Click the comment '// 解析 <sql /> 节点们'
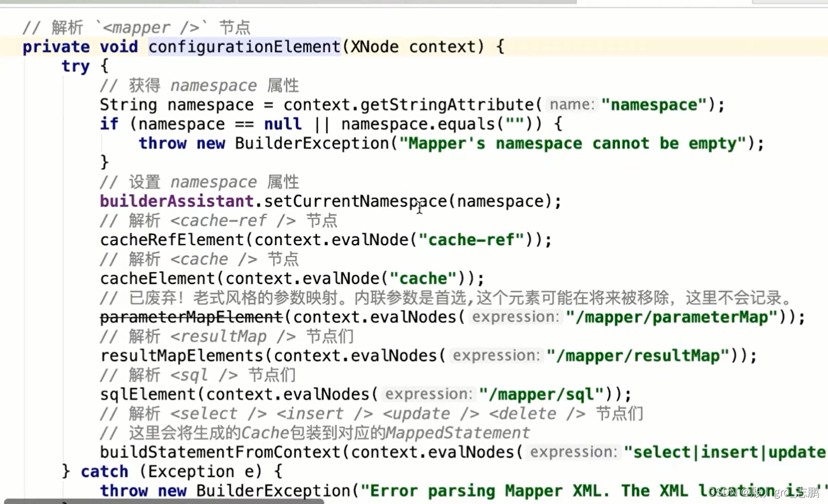Image resolution: width=828 pixels, height=504 pixels. coord(197,375)
